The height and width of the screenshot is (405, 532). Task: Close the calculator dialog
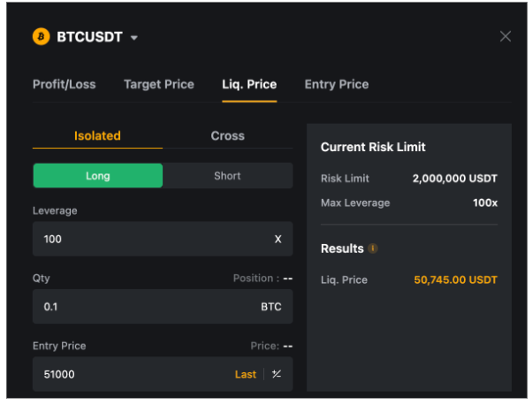[505, 36]
